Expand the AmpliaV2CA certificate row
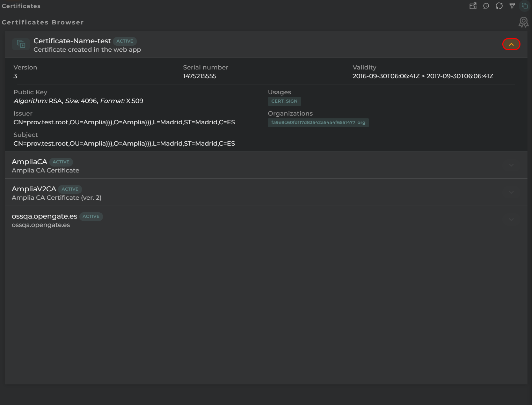 [x=511, y=192]
